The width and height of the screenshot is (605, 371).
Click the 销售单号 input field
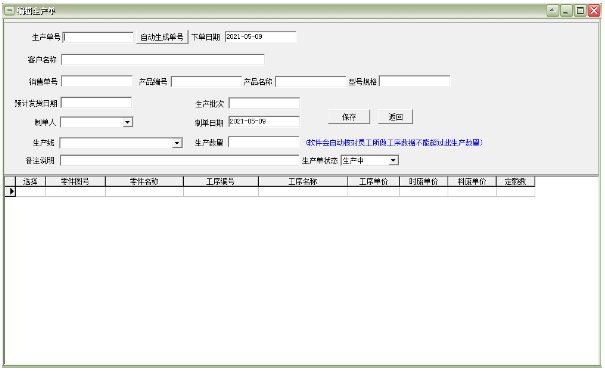97,81
